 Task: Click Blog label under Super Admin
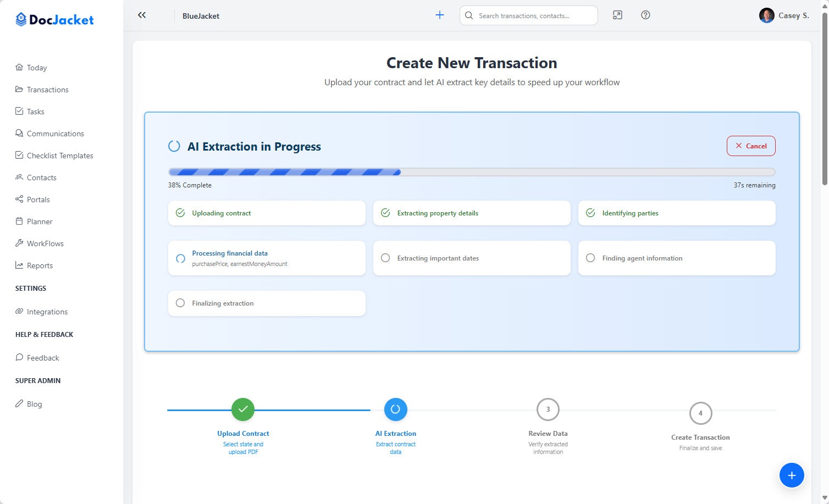point(34,404)
